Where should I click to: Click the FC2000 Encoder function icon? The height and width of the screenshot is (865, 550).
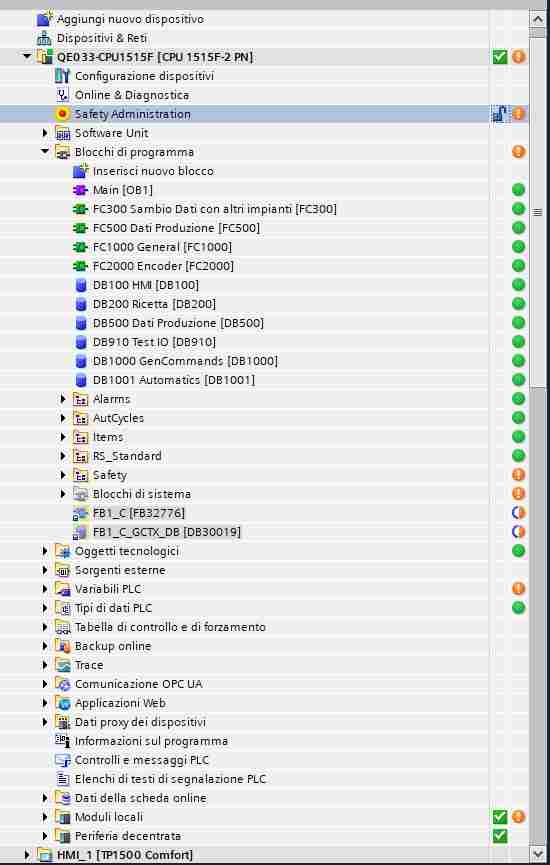pos(81,266)
